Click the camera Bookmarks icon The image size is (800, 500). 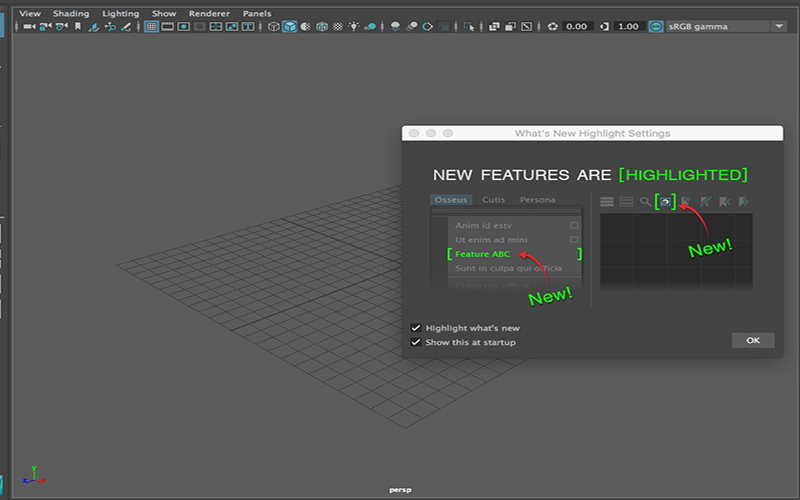coord(78,27)
